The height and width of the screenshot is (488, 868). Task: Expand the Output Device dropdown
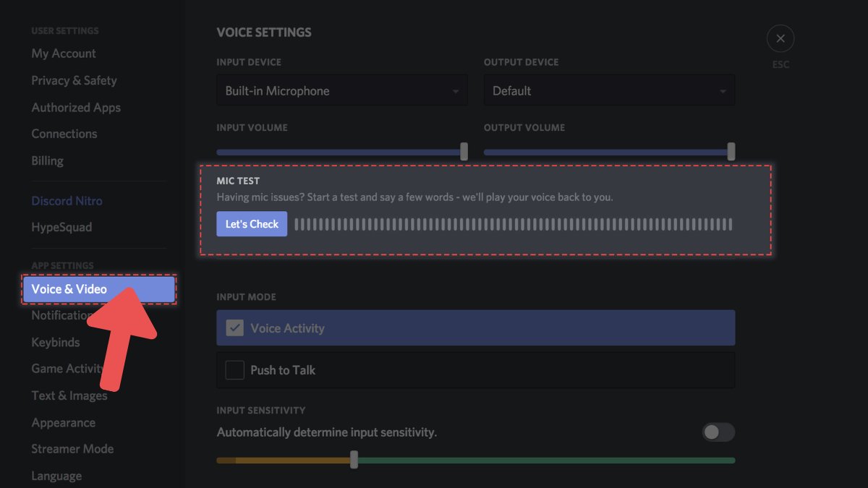click(609, 91)
